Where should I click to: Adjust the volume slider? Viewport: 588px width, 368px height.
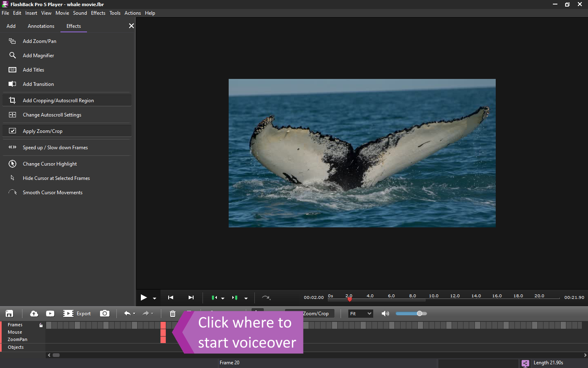tap(411, 314)
